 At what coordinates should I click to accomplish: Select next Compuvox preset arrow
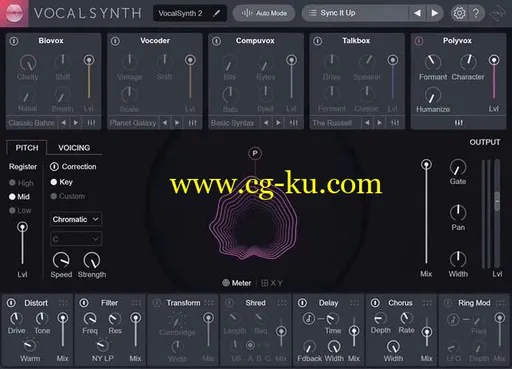(279, 123)
